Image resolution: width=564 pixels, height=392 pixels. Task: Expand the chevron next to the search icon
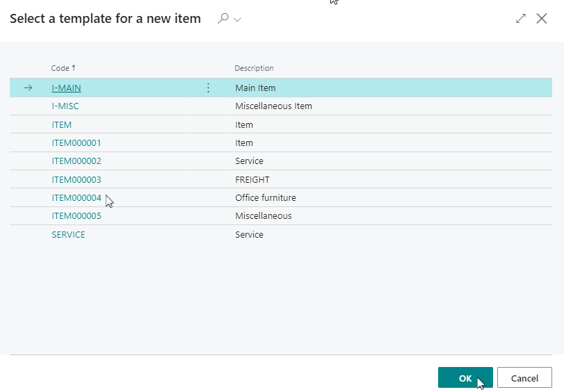tap(237, 19)
